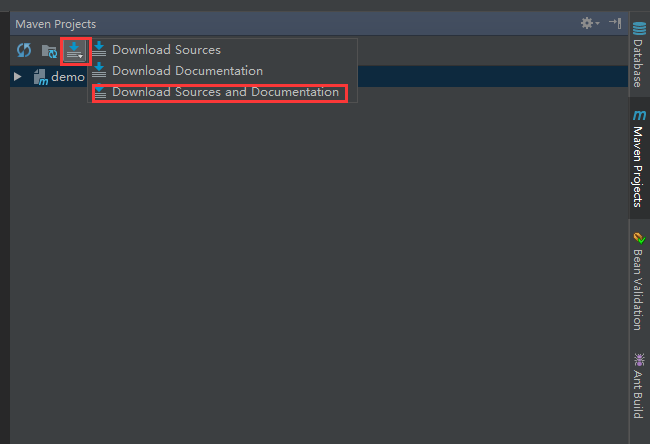Hide the Maven Projects panel
The height and width of the screenshot is (444, 650).
click(614, 22)
